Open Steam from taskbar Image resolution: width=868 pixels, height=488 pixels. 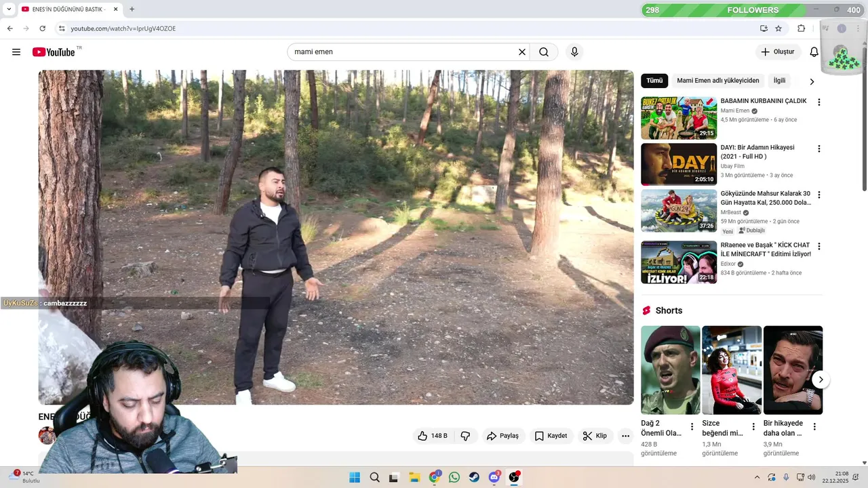[x=474, y=477]
